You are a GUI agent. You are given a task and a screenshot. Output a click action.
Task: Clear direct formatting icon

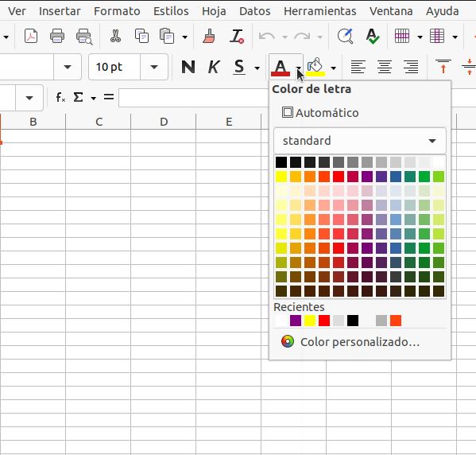237,36
